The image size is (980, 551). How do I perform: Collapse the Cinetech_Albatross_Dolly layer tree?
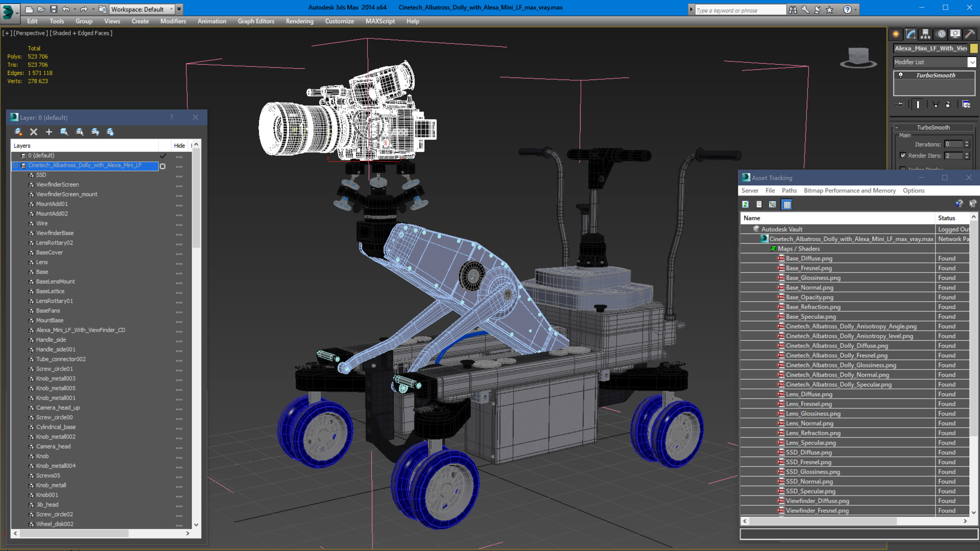coord(15,165)
